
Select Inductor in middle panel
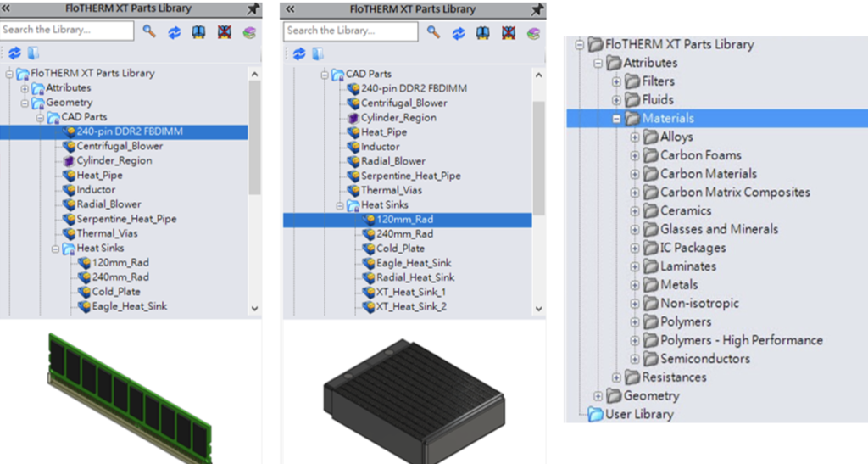tap(381, 147)
